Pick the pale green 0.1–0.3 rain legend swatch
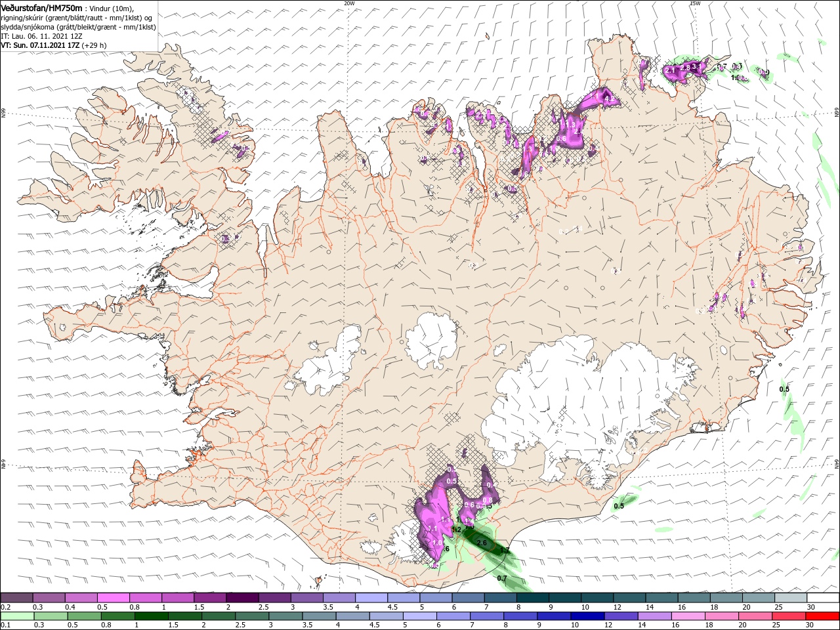 coord(17,616)
